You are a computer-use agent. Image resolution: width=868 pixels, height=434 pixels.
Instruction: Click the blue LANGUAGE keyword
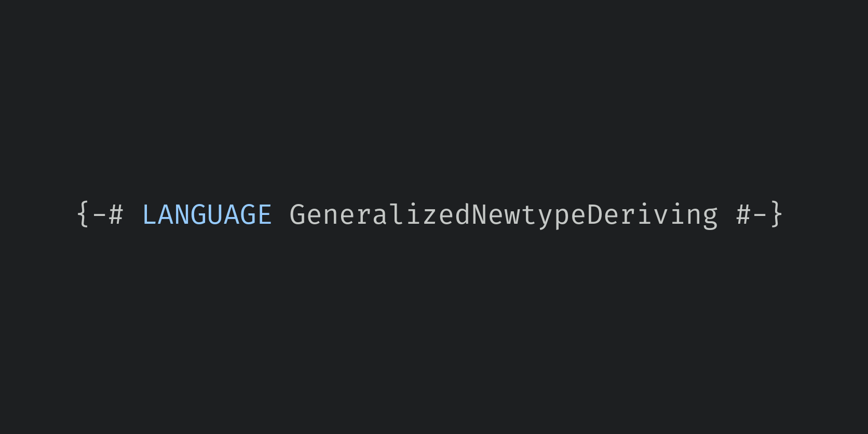coord(207,214)
